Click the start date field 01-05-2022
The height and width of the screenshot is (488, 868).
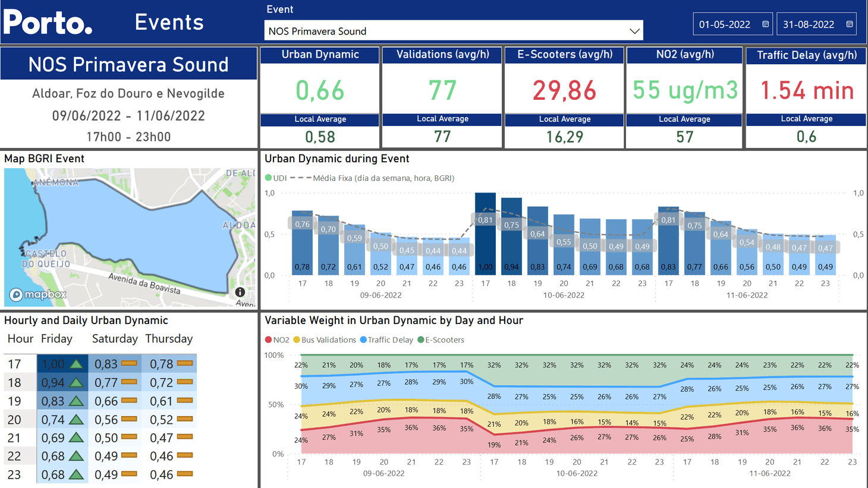coord(725,24)
